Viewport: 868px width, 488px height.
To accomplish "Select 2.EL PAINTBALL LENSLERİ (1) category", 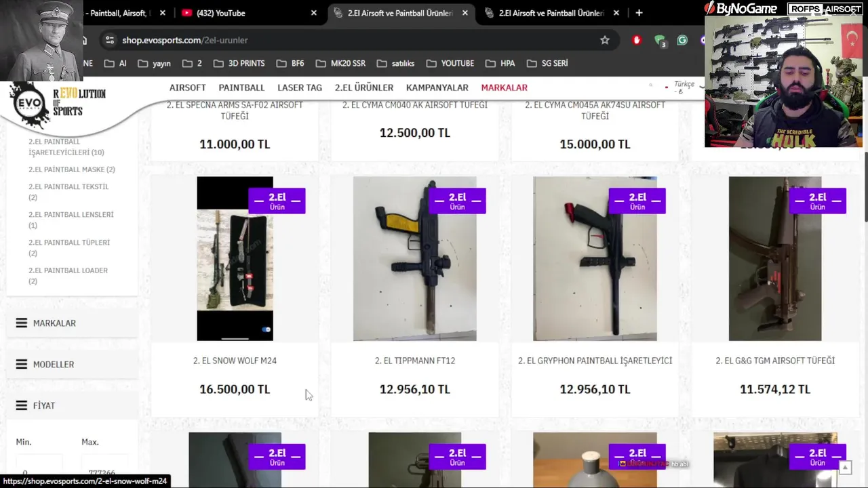I will (x=71, y=220).
